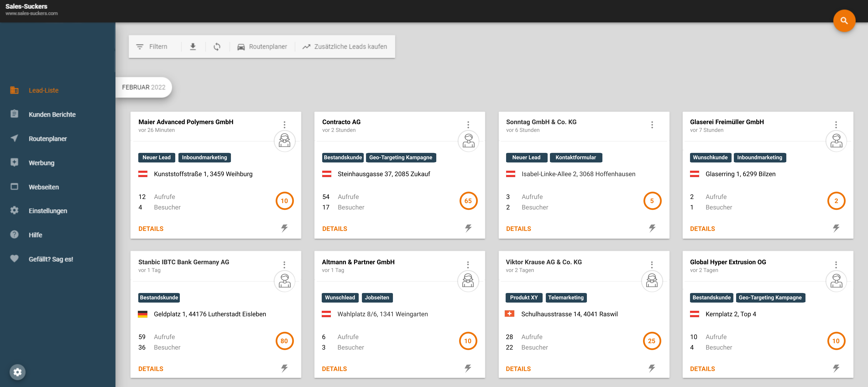The image size is (868, 387).
Task: Open three-dot menu on Stanbic IBTC Bank card
Action: click(x=284, y=264)
